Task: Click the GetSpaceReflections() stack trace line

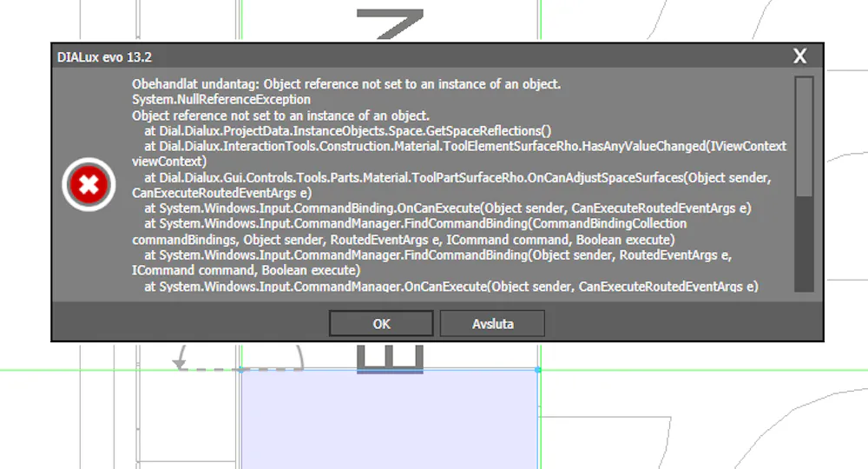Action: pyautogui.click(x=348, y=131)
